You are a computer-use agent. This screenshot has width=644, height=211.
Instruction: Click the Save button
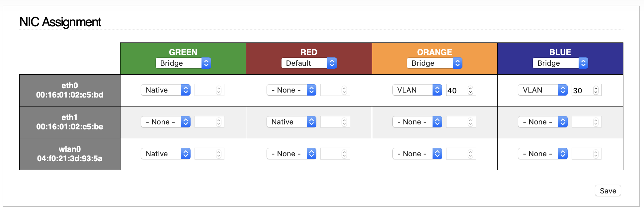pos(608,191)
